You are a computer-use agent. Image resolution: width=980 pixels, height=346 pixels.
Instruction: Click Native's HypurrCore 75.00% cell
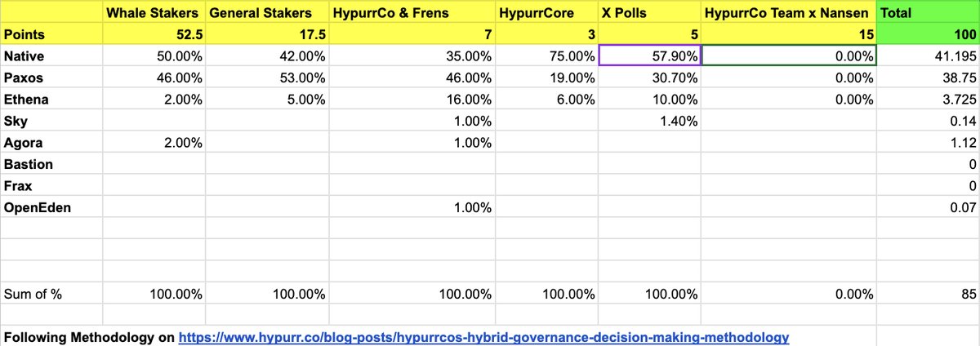[547, 55]
